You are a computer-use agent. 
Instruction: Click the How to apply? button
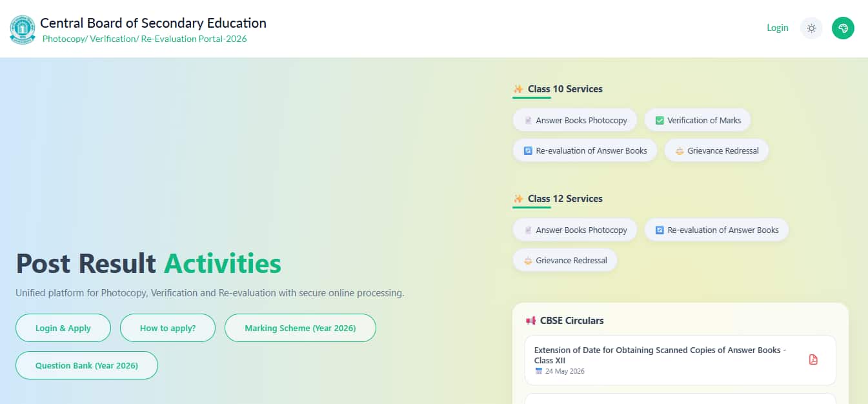click(168, 328)
